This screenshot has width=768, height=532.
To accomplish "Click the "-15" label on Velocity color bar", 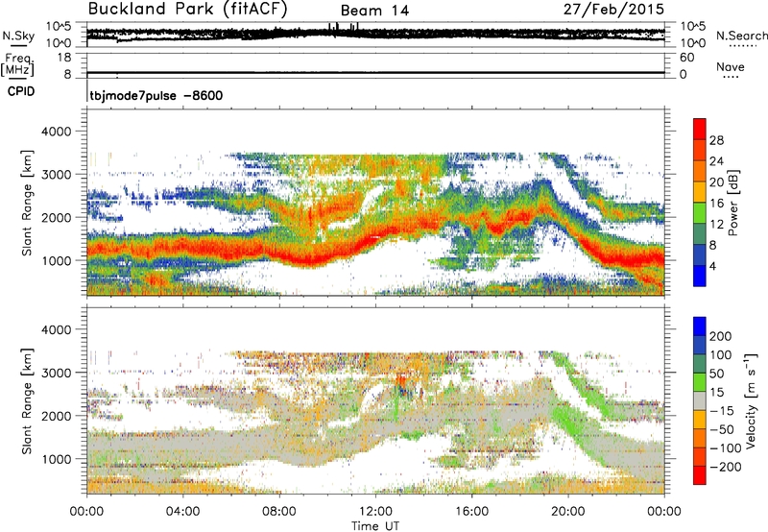I will pyautogui.click(x=722, y=410).
